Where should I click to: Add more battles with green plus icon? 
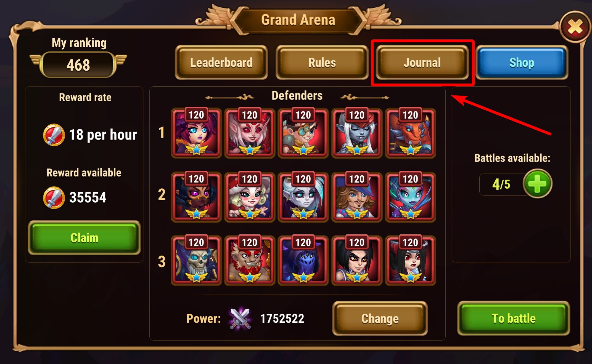click(537, 184)
